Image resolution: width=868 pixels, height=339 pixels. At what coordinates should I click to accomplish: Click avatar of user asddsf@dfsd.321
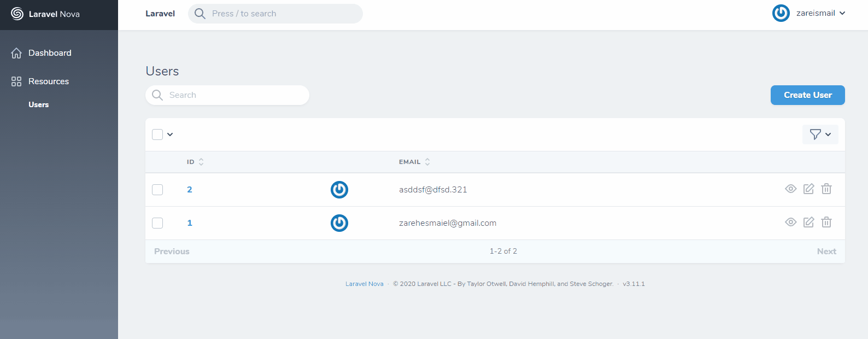[x=339, y=190]
